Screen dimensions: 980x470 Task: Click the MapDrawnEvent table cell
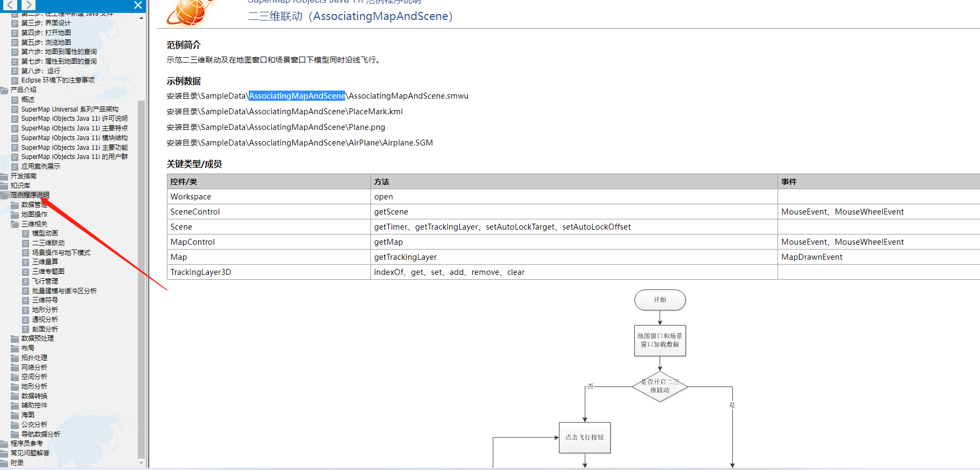(879, 257)
